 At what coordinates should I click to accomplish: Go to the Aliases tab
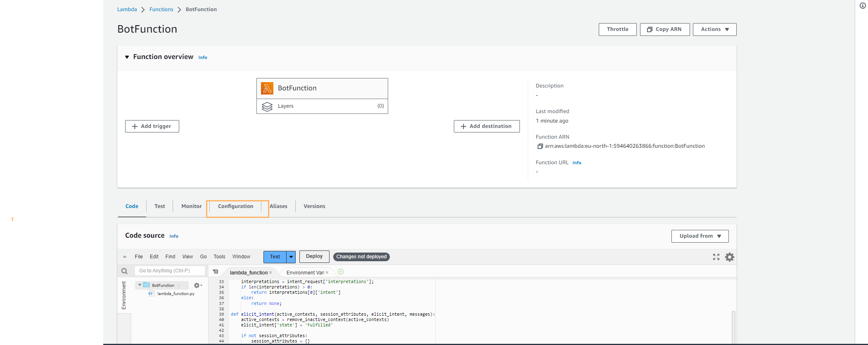pyautogui.click(x=278, y=206)
